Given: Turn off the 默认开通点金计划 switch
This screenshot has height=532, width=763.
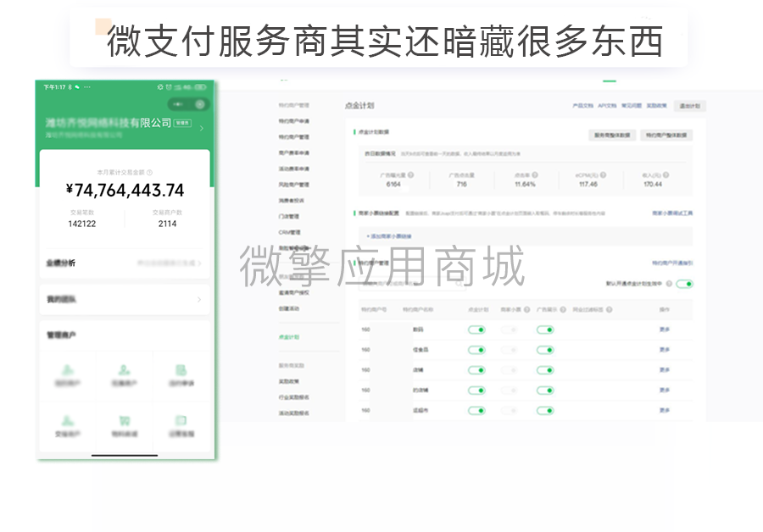Looking at the screenshot, I should [687, 285].
